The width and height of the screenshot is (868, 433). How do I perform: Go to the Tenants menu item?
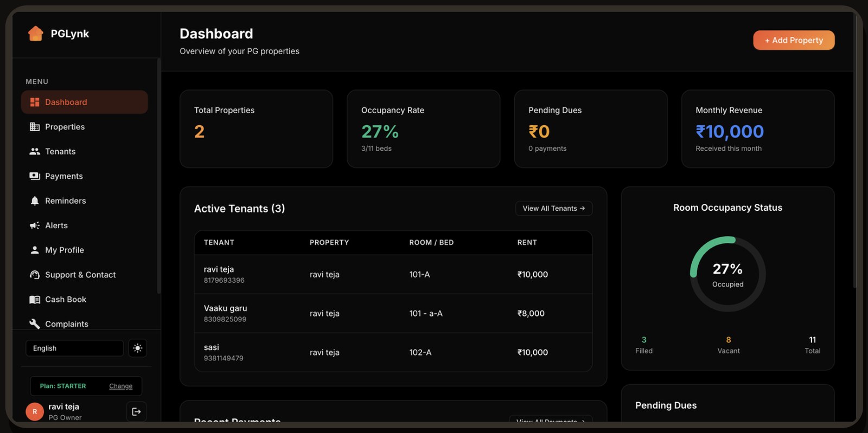(85, 152)
